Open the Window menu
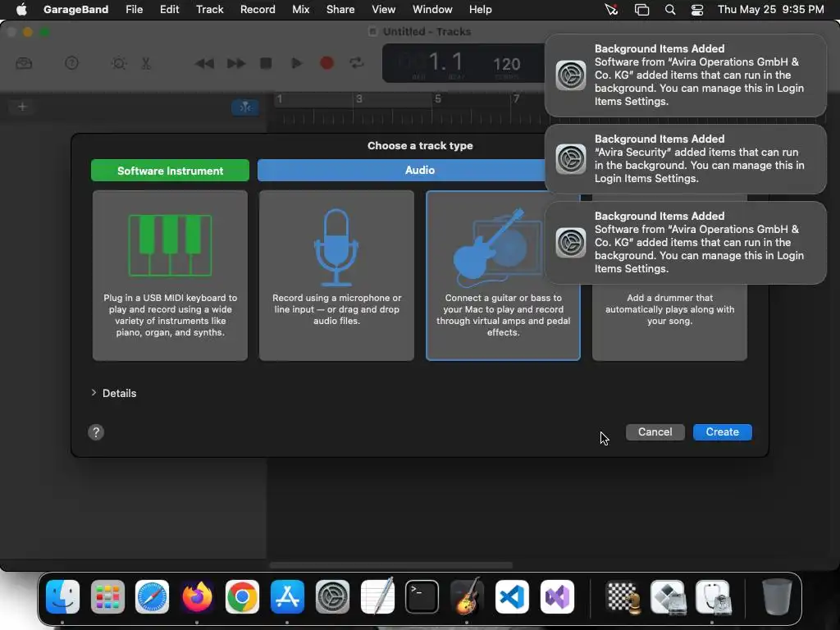840x630 pixels. pos(432,9)
